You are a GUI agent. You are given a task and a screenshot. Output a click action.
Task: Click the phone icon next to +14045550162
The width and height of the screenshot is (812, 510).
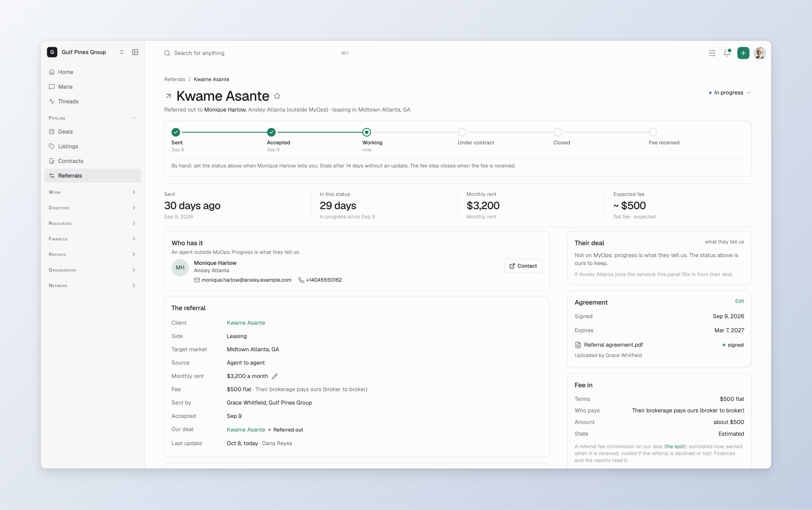[x=302, y=280]
